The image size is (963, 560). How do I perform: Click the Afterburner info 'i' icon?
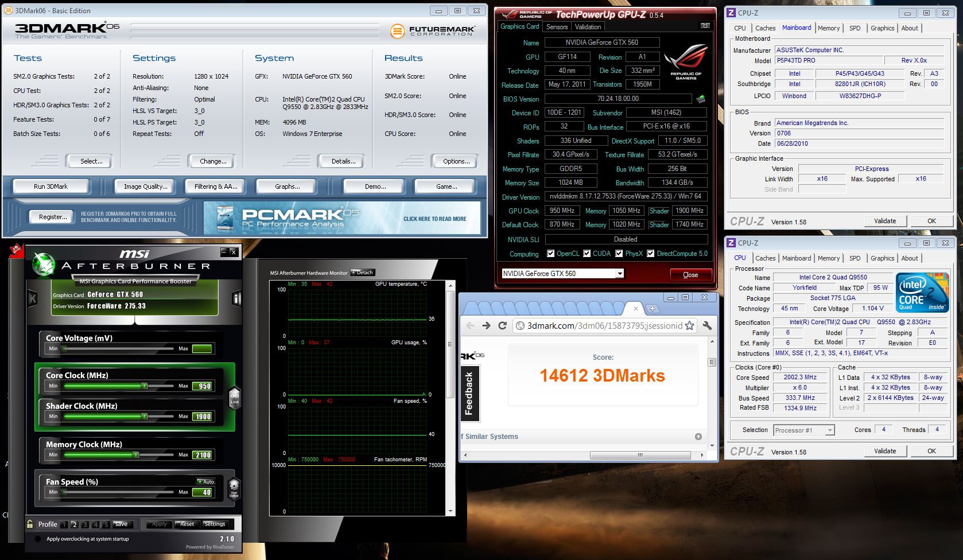tap(236, 298)
